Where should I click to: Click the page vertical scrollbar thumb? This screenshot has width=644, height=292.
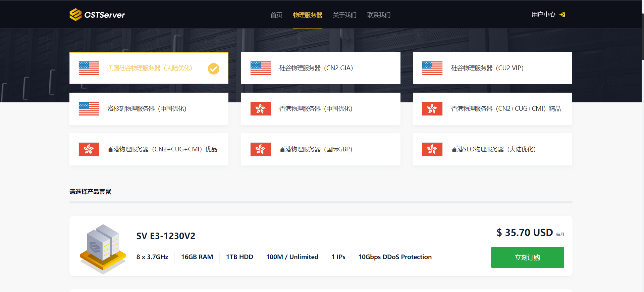point(642,37)
